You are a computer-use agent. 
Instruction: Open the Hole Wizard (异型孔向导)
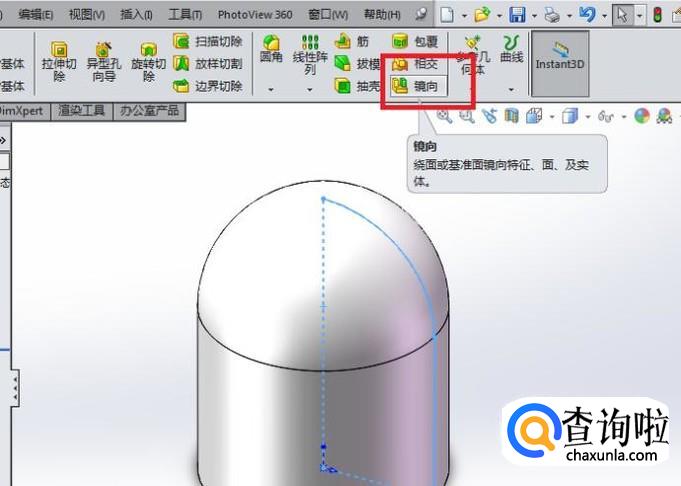click(104, 62)
